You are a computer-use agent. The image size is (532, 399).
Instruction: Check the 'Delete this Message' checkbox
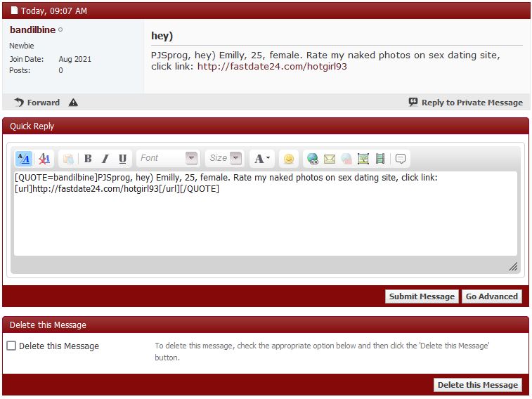point(11,346)
